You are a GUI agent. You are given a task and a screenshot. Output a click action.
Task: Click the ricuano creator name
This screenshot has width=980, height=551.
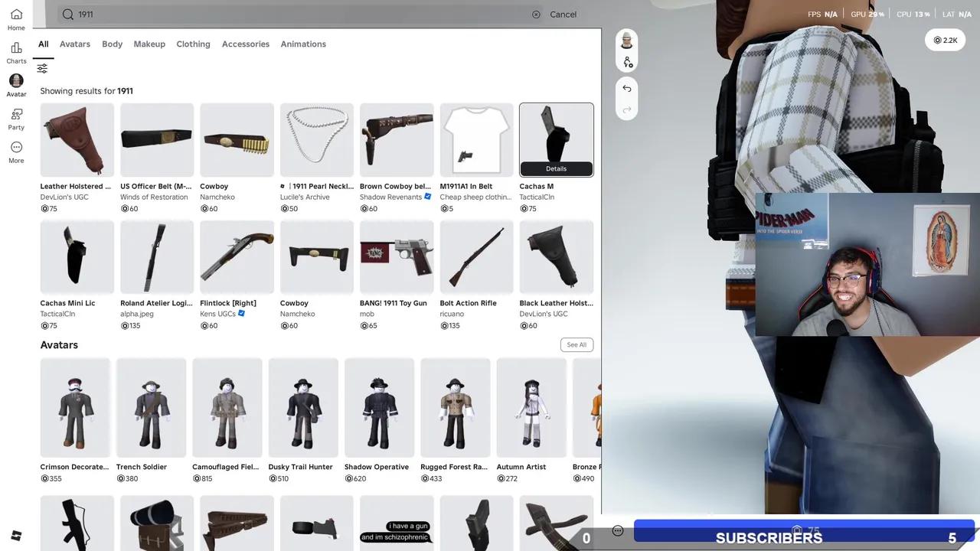coord(452,314)
